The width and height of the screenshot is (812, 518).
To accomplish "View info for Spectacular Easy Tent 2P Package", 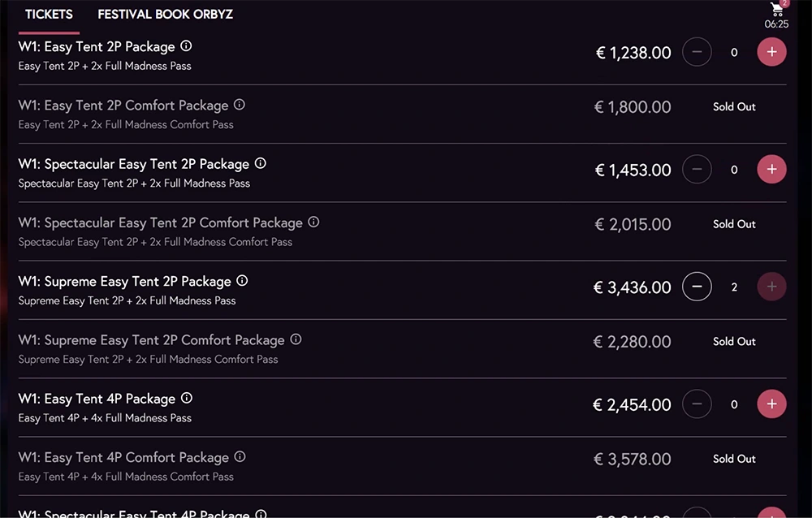I will (x=261, y=163).
